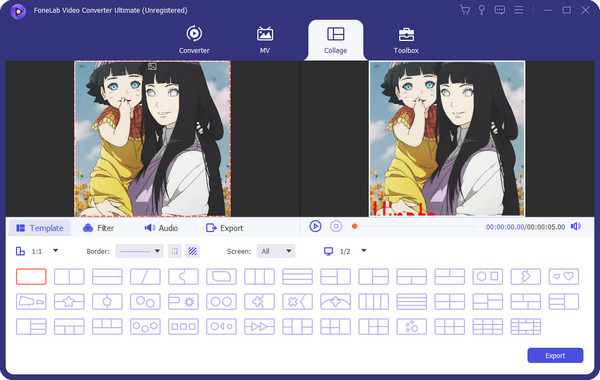
Task: Select the four vertical columns template
Action: point(373,302)
